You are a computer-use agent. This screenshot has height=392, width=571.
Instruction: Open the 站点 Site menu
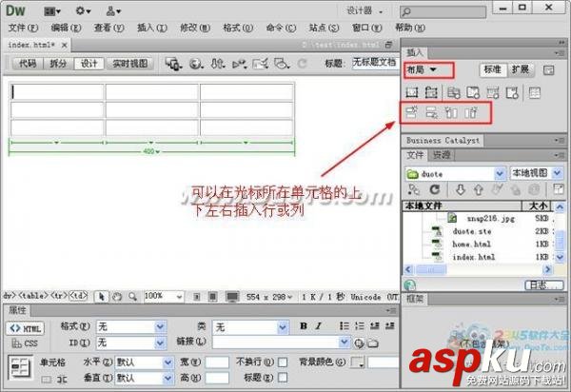325,28
